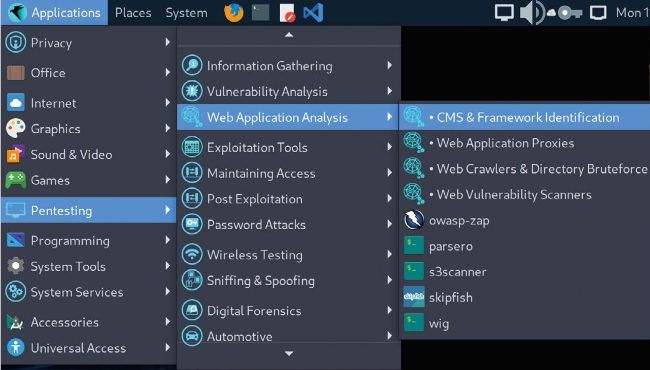
Task: Expand the Programming category arrow
Action: tap(167, 240)
